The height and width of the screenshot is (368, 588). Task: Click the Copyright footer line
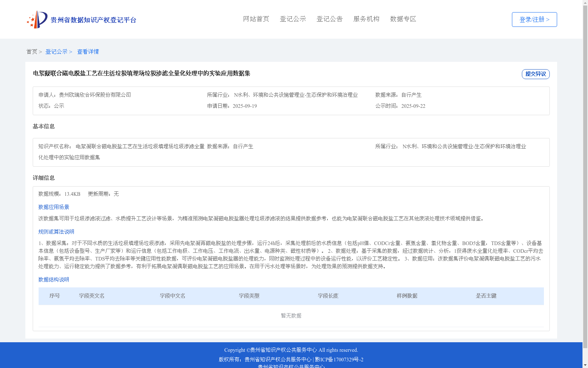coord(291,350)
